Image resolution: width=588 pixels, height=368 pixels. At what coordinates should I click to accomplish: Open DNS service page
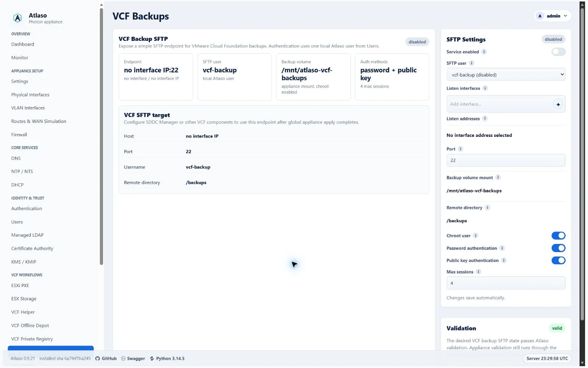16,158
